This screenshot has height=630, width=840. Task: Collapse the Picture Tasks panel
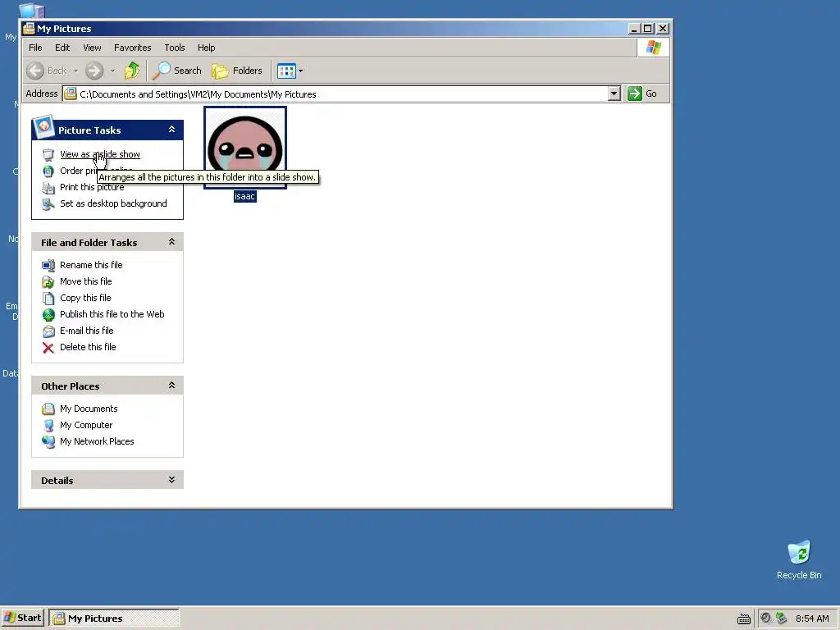(x=172, y=130)
